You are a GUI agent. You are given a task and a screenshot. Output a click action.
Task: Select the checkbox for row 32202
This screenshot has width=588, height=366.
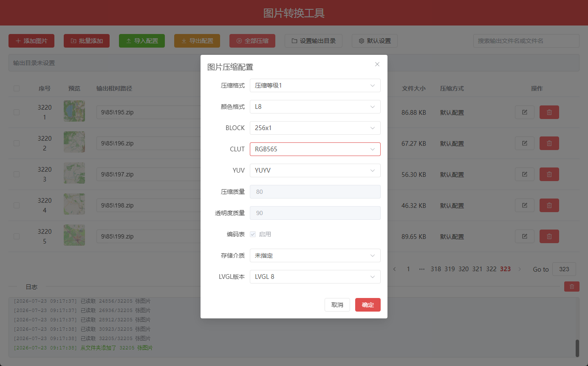(x=17, y=143)
